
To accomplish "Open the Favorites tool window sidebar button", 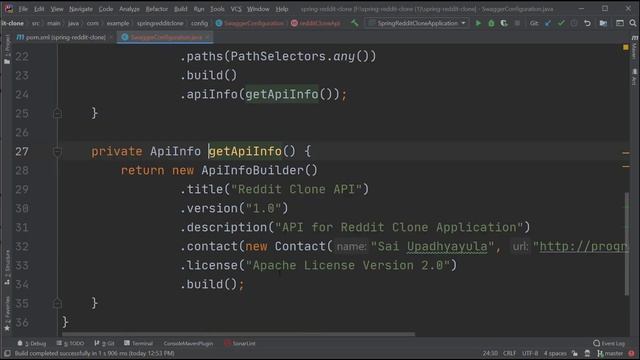I will tap(7, 313).
